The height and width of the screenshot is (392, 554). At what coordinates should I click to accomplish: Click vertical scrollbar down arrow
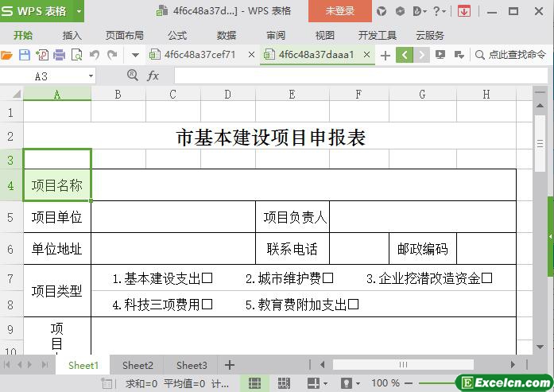[540, 347]
